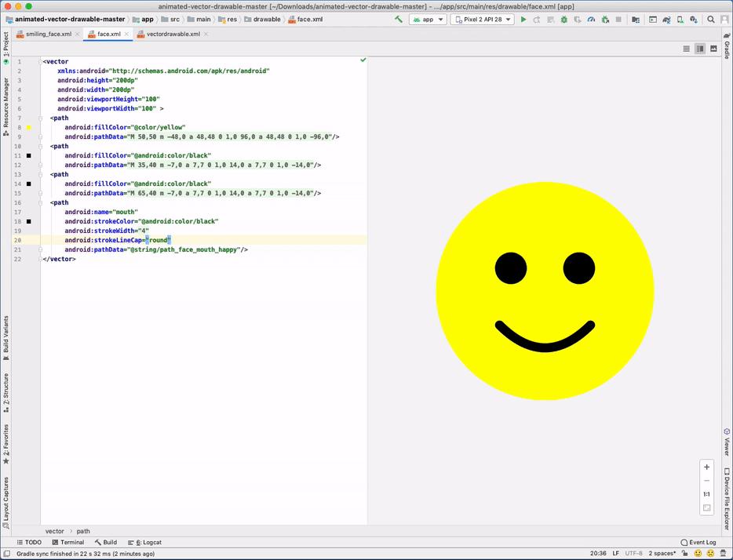This screenshot has height=560, width=733.
Task: Open the Event Log panel
Action: tap(698, 542)
